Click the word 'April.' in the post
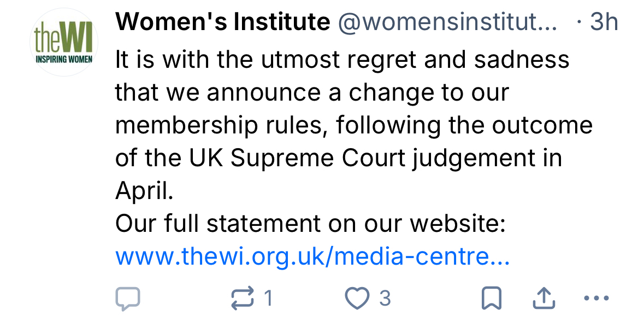Image resolution: width=644 pixels, height=327 pixels. (x=144, y=191)
